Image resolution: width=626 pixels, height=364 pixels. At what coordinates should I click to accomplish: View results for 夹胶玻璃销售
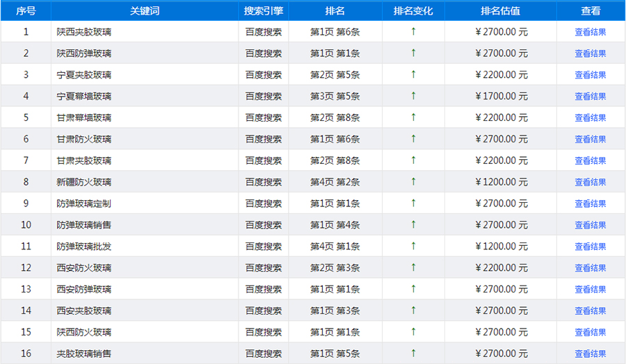(590, 354)
